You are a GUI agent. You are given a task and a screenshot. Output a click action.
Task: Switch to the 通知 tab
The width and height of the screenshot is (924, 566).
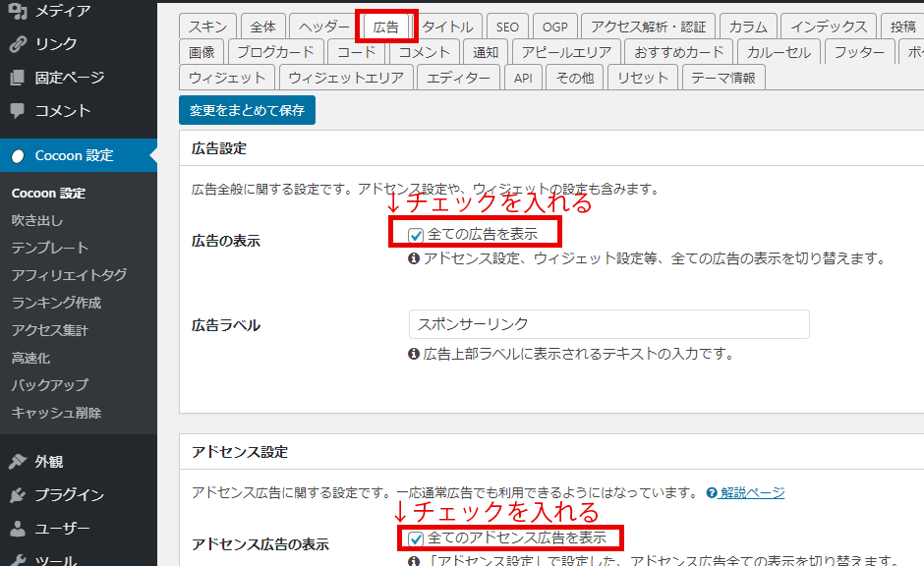[x=486, y=52]
